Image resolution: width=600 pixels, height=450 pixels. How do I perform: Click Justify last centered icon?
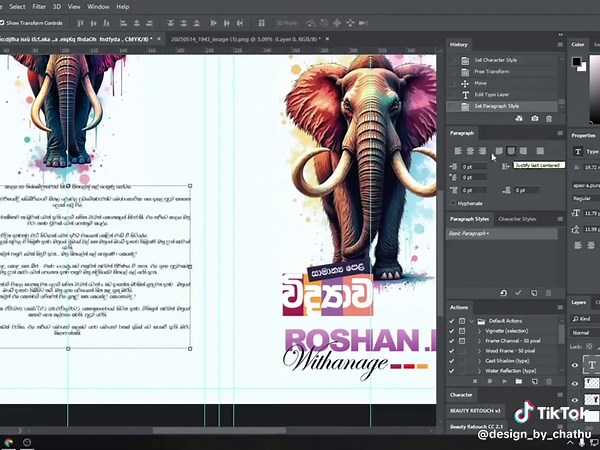tap(511, 151)
